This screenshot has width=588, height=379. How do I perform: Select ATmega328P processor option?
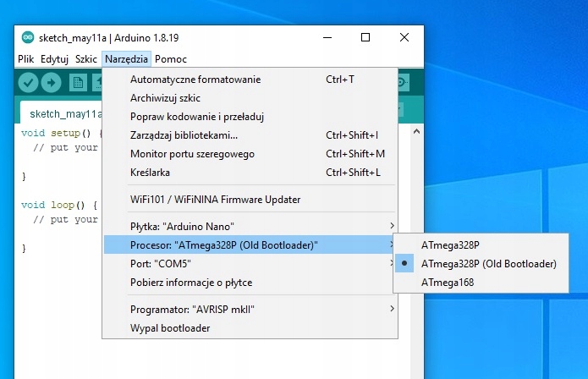pyautogui.click(x=481, y=244)
